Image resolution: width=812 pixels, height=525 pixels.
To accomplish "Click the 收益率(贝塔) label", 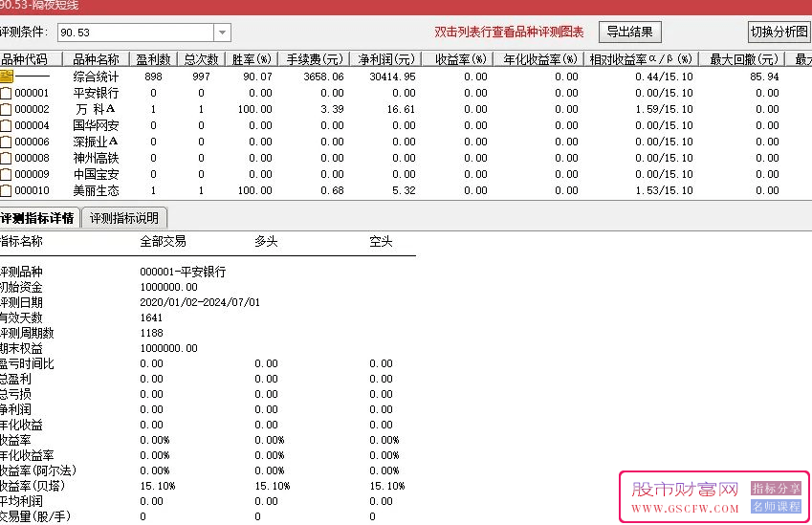I will 33,486.
